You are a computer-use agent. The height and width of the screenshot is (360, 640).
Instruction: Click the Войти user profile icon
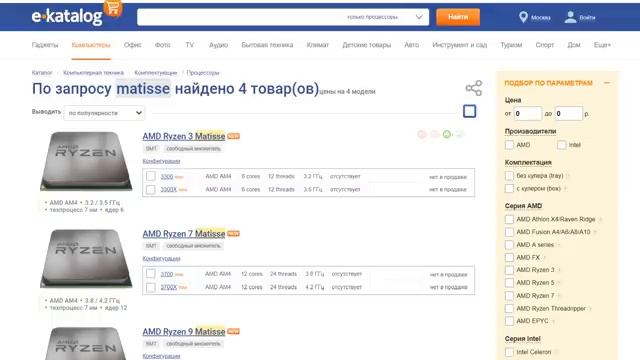[570, 17]
